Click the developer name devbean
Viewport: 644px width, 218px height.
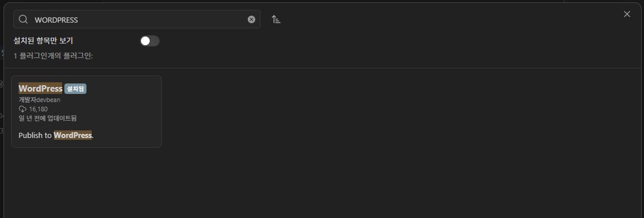pos(49,99)
